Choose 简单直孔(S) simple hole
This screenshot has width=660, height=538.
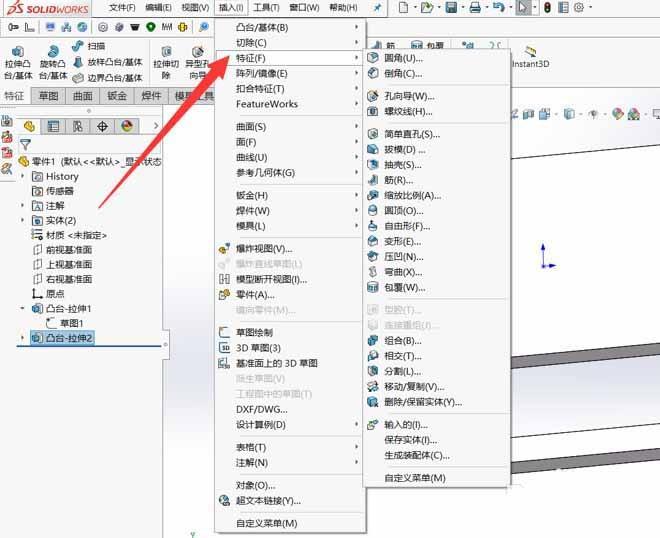tap(436, 134)
